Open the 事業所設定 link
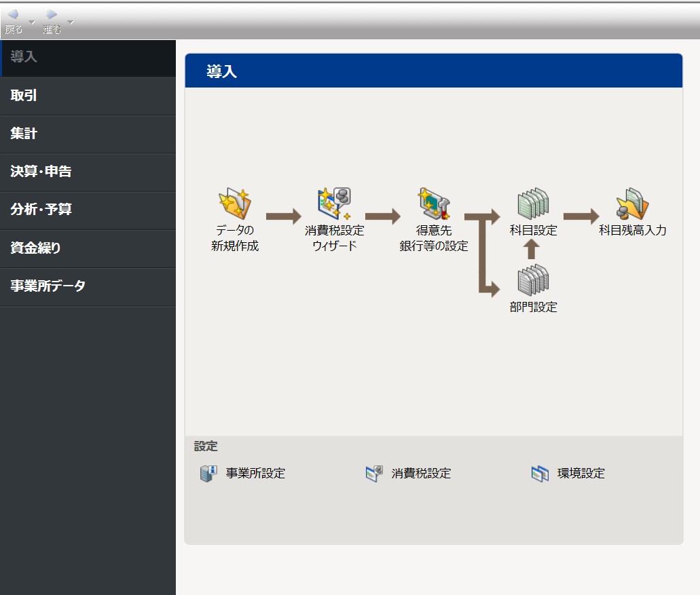This screenshot has width=700, height=595. point(255,474)
